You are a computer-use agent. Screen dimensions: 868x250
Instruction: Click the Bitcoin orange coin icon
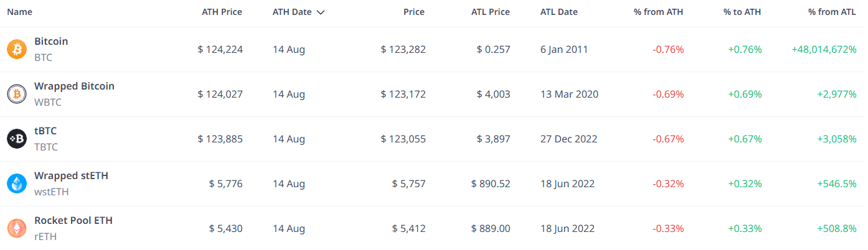pyautogui.click(x=17, y=49)
